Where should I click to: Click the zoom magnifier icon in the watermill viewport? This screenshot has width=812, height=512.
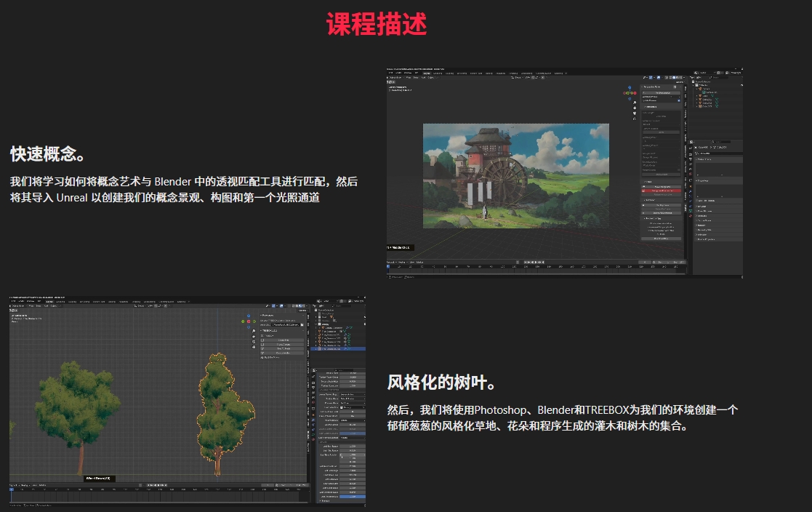[x=635, y=103]
